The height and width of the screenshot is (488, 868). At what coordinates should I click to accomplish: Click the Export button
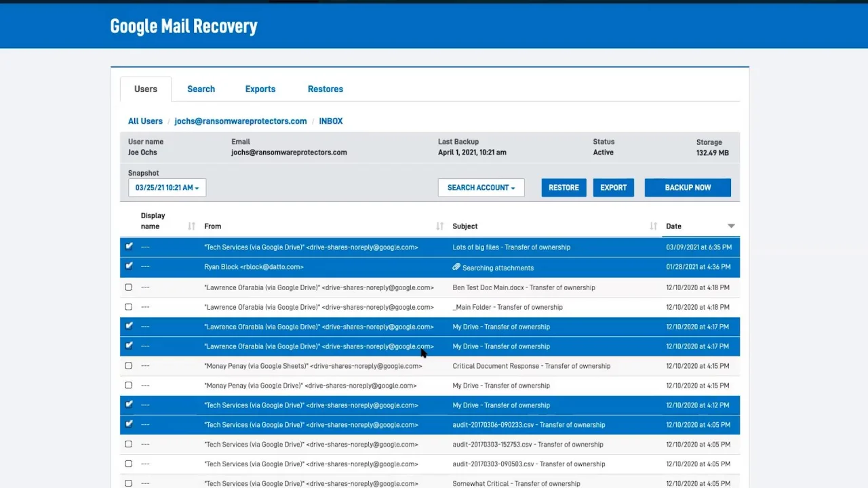(614, 188)
